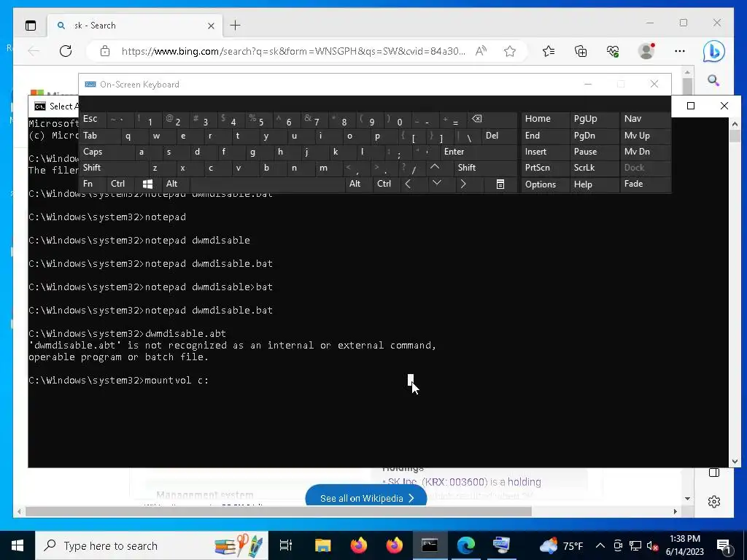Image resolution: width=747 pixels, height=560 pixels.
Task: Open the Windows Start menu
Action: click(x=18, y=545)
